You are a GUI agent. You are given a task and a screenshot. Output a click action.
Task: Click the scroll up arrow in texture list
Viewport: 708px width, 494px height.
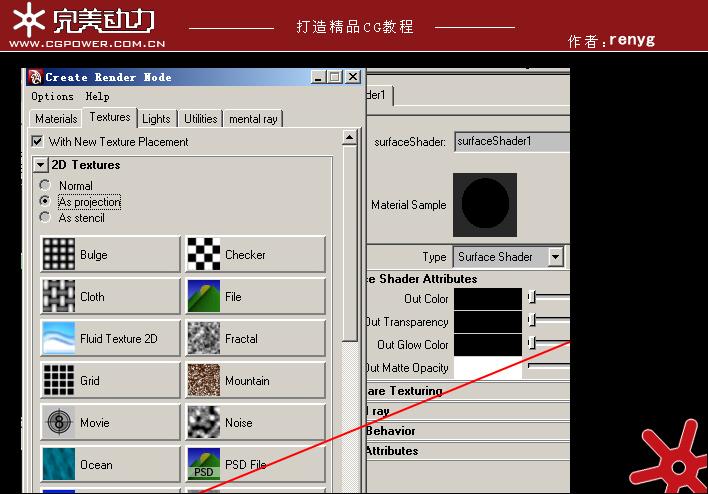pyautogui.click(x=349, y=137)
